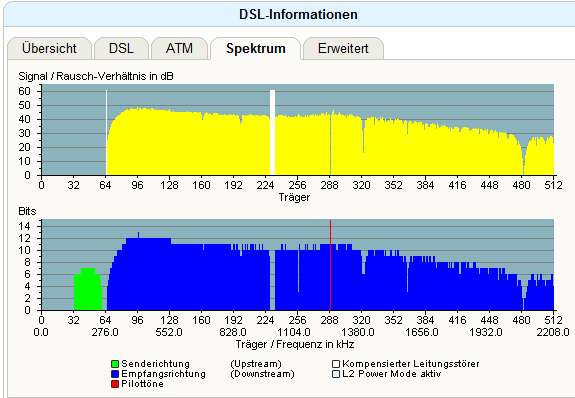The width and height of the screenshot is (575, 398).
Task: Open the Erweitert tab
Action: [343, 48]
